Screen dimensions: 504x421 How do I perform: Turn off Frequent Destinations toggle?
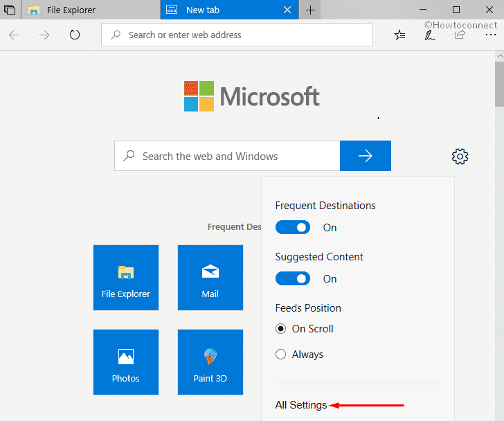293,227
